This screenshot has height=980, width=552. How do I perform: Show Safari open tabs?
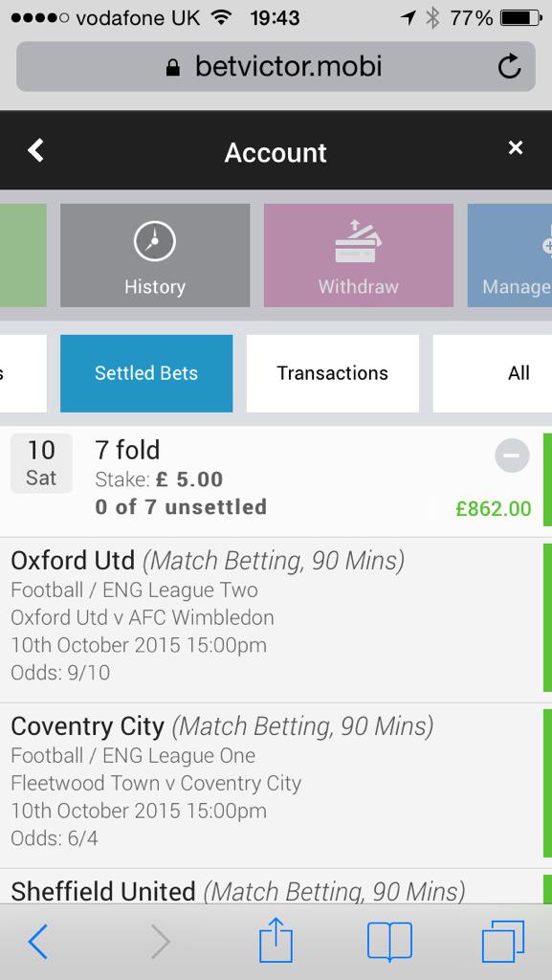coord(502,942)
